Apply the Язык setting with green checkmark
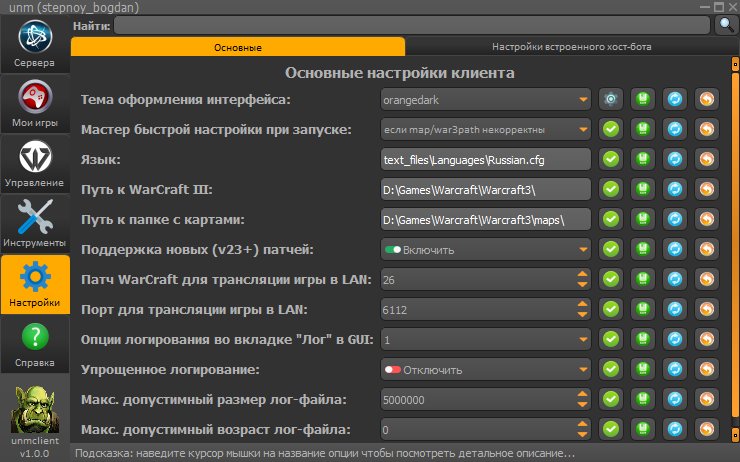The width and height of the screenshot is (740, 462). pos(611,159)
